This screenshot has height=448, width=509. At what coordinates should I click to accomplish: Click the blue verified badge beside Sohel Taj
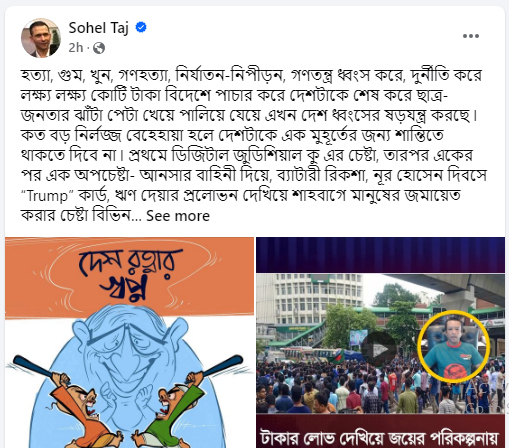point(141,27)
